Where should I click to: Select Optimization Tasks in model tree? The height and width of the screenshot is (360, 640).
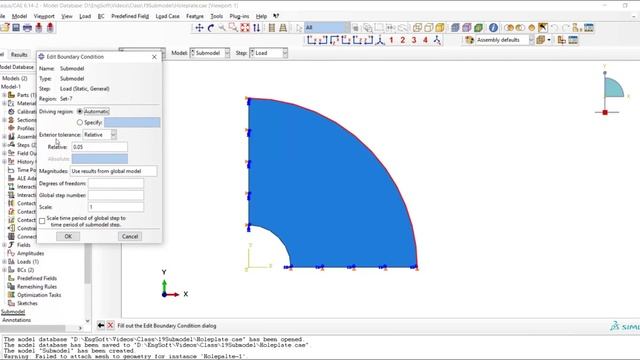click(39, 295)
